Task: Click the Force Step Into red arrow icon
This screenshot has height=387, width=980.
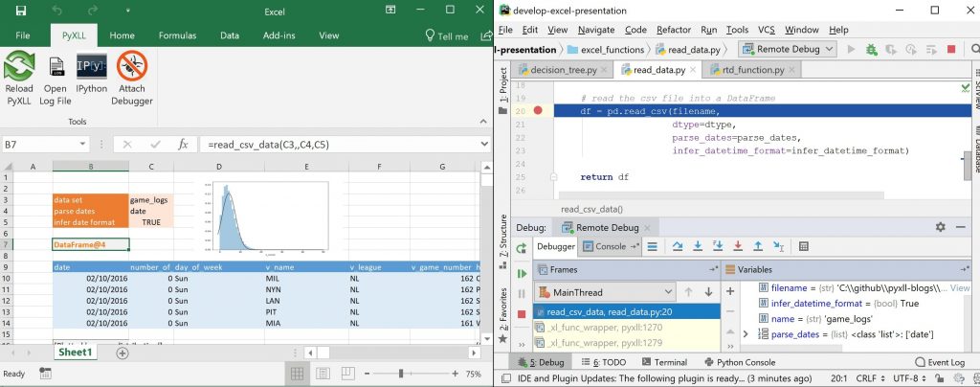Action: 738,246
